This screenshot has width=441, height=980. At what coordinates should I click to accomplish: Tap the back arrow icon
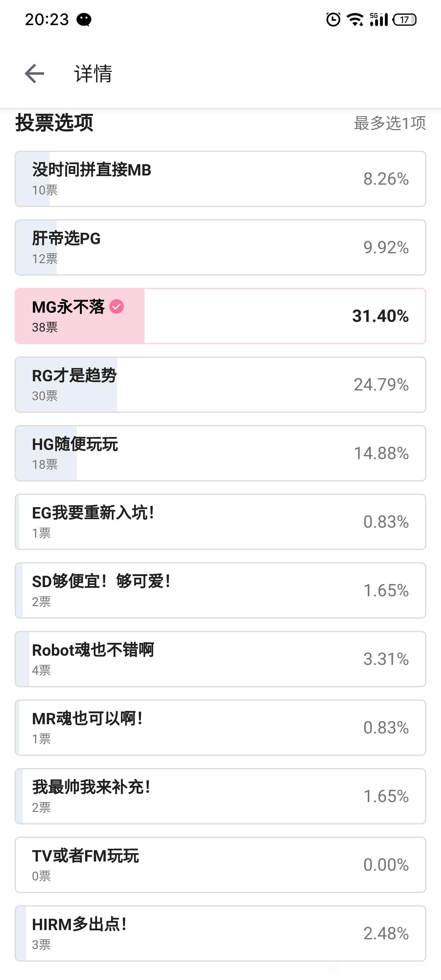click(x=34, y=73)
